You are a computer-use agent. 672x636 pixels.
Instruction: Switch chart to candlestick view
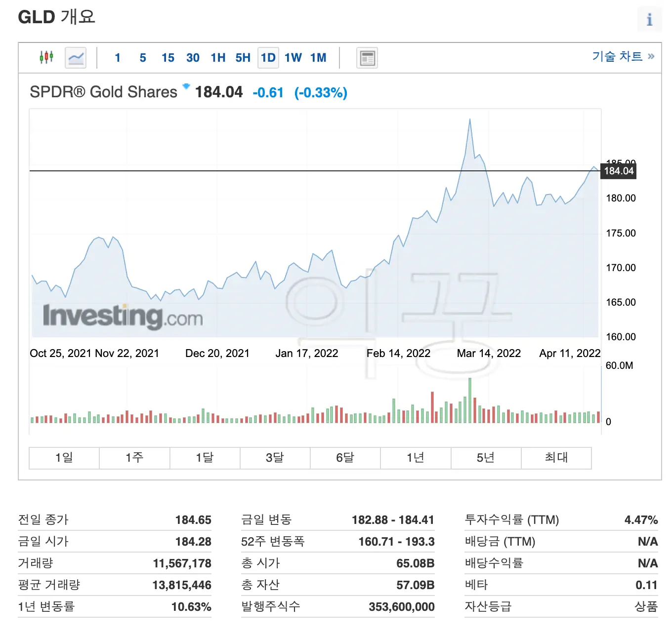click(46, 57)
